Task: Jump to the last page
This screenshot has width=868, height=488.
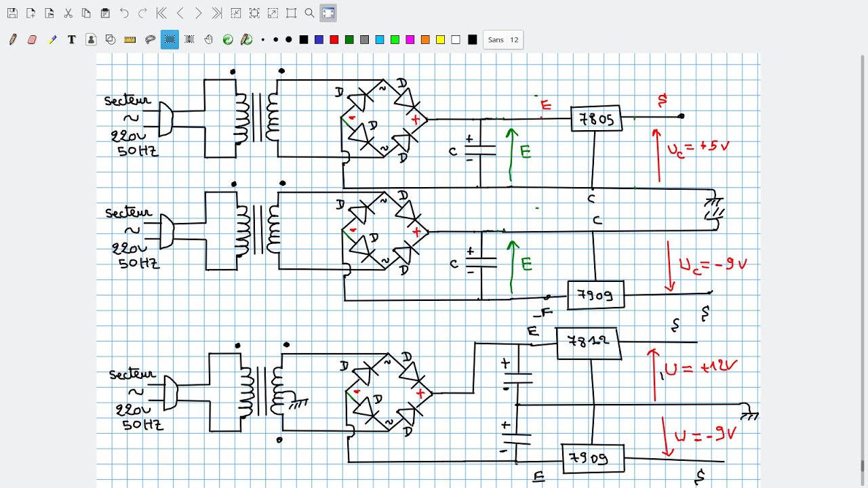Action: 216,13
